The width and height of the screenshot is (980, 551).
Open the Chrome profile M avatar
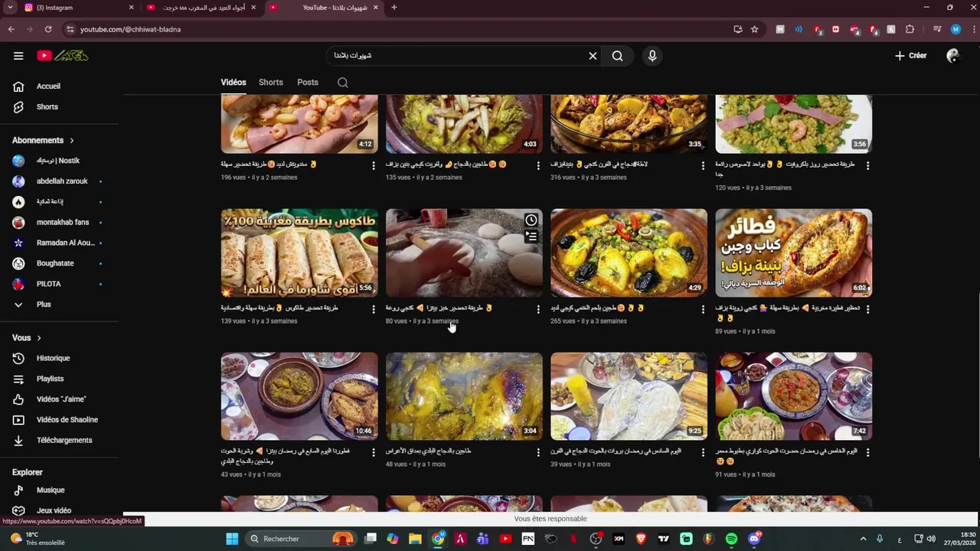(955, 29)
